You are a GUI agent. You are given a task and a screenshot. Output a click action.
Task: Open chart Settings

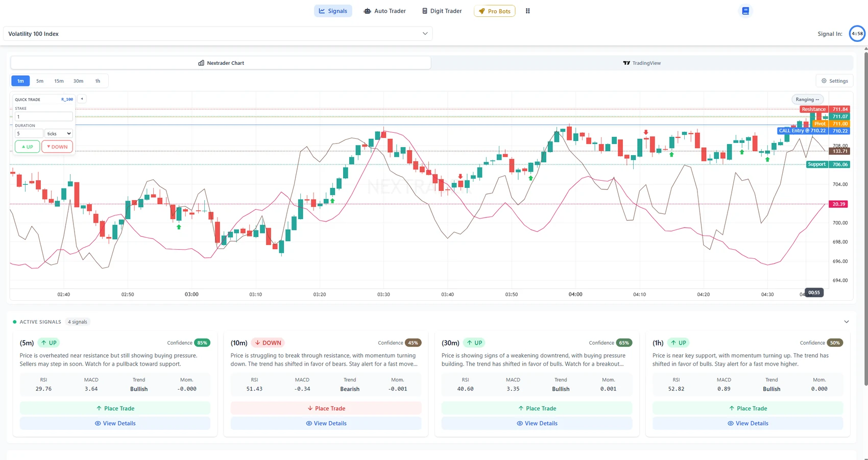tap(834, 81)
